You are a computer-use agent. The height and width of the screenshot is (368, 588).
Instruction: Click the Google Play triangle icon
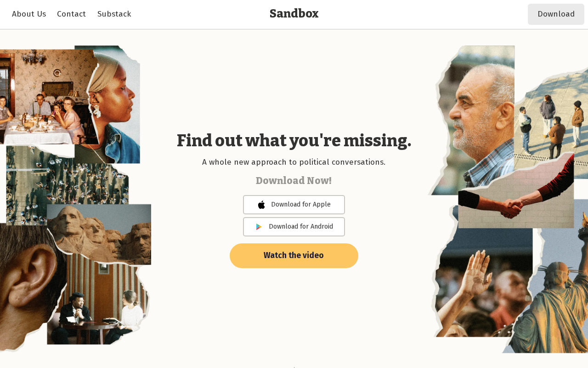tap(259, 227)
